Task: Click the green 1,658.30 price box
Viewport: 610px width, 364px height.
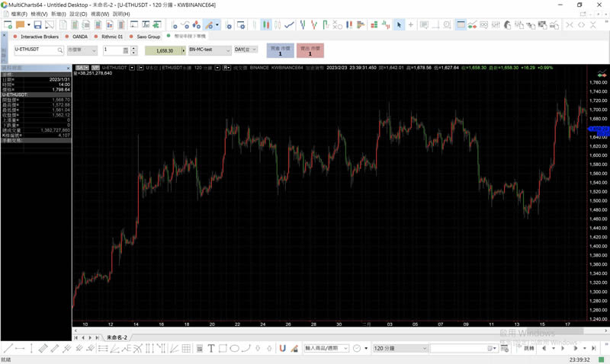Action: tap(165, 50)
